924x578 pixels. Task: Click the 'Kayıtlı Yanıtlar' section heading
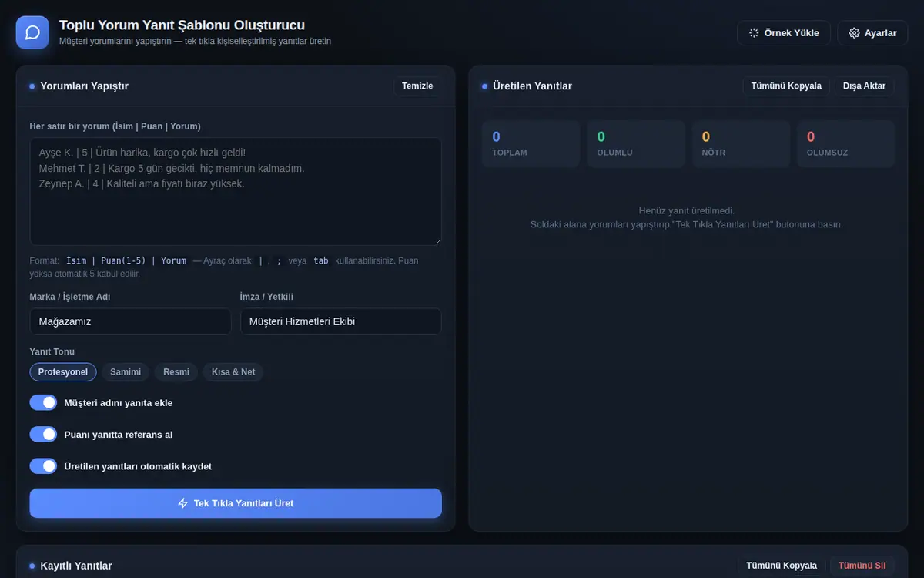click(76, 566)
